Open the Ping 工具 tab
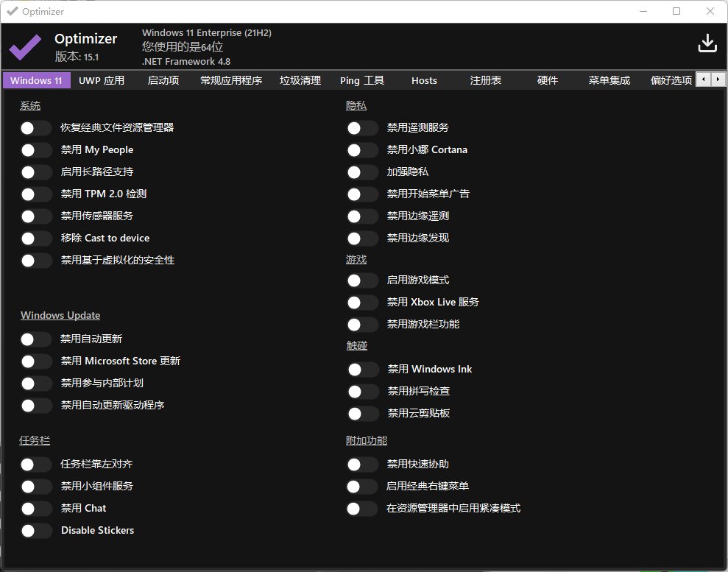This screenshot has width=728, height=572. (362, 80)
